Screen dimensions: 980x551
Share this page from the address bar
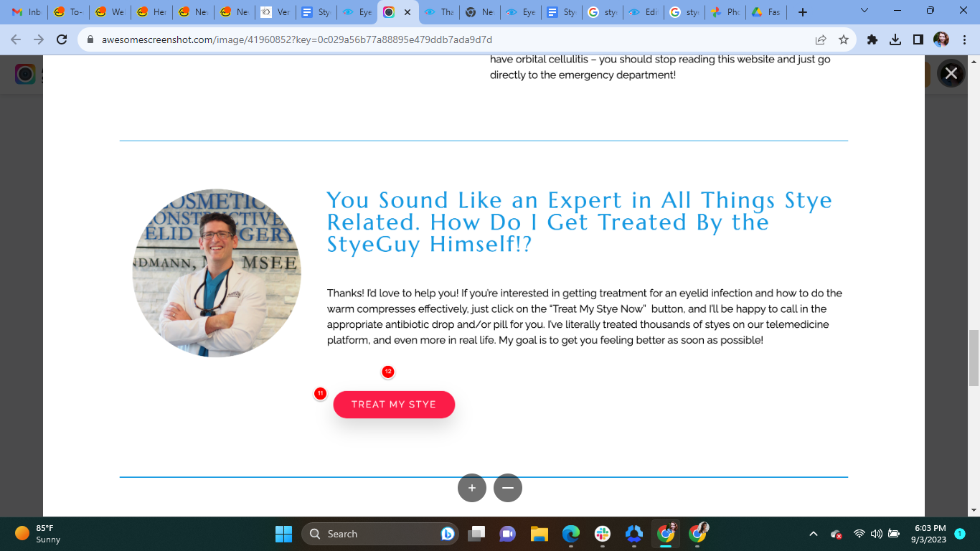coord(821,40)
